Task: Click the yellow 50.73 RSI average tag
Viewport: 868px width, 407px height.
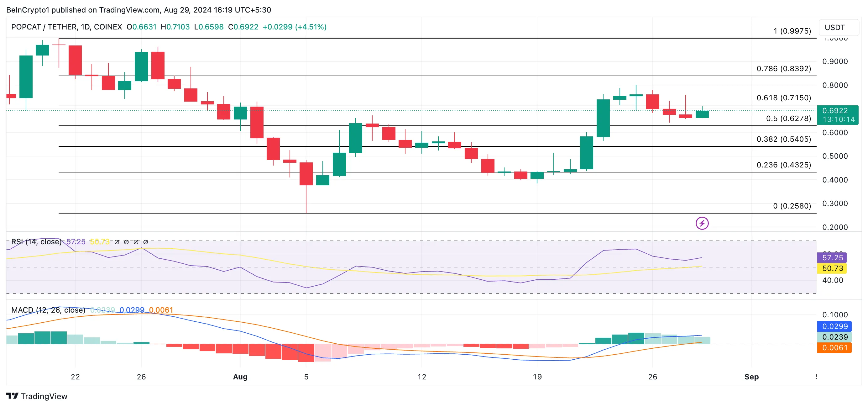Action: (x=832, y=268)
